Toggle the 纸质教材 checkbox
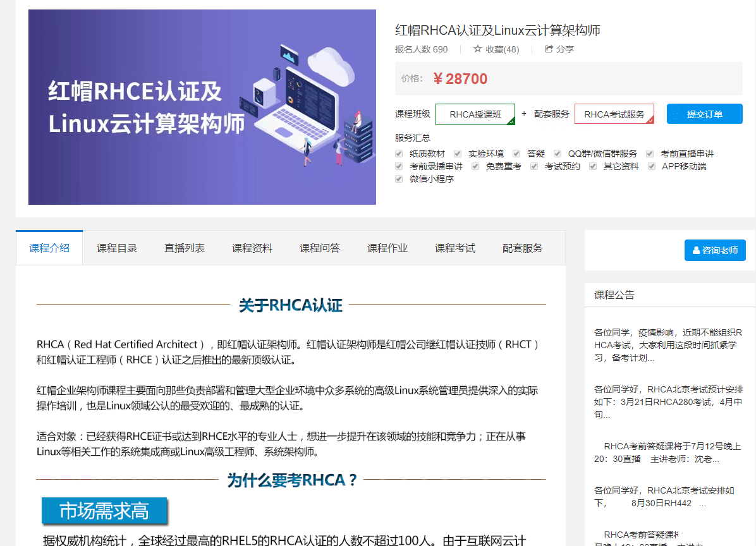Screen dimensions: 756x546 (399, 154)
